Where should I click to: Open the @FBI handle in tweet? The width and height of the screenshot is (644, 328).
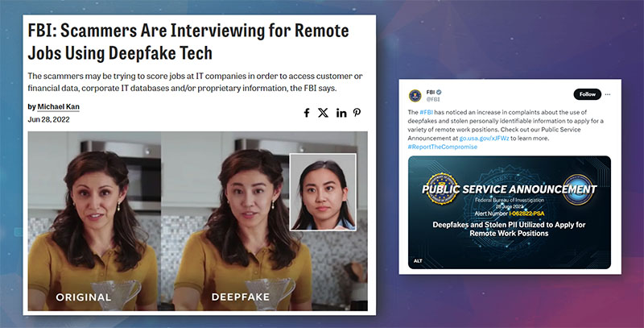pyautogui.click(x=433, y=99)
